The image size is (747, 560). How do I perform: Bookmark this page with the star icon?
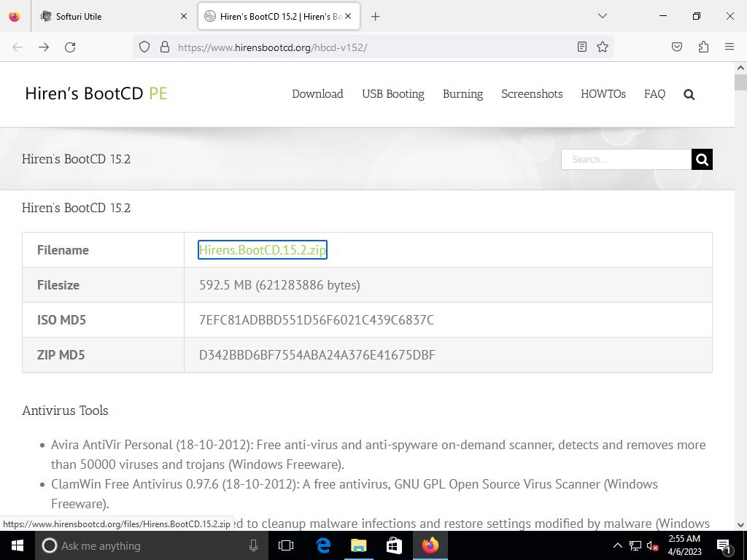(x=603, y=47)
